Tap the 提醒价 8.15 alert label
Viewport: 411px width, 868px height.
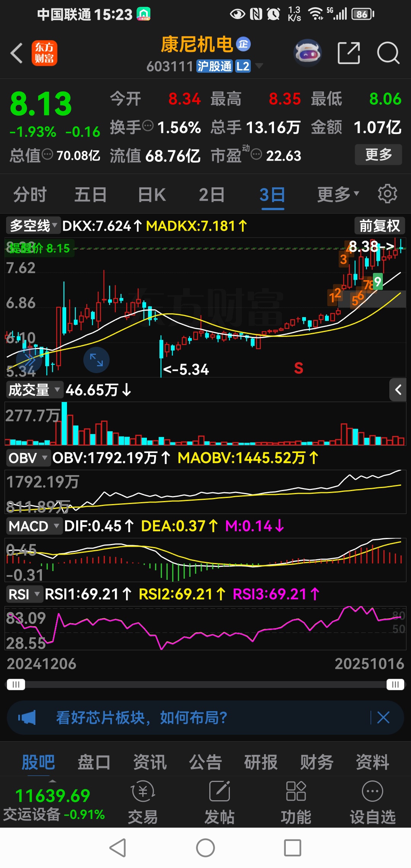point(39,248)
